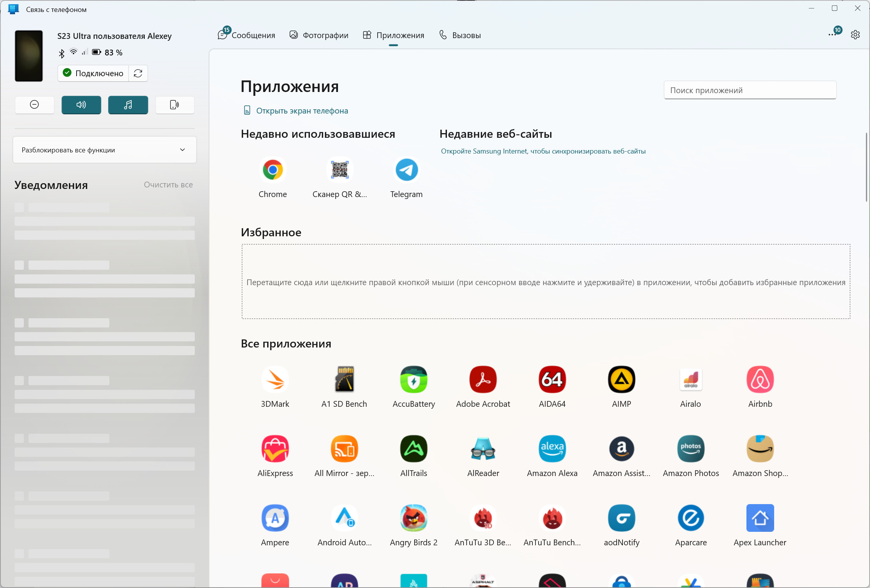This screenshot has width=870, height=588.
Task: Launch Chrome from recently used apps
Action: click(x=273, y=170)
